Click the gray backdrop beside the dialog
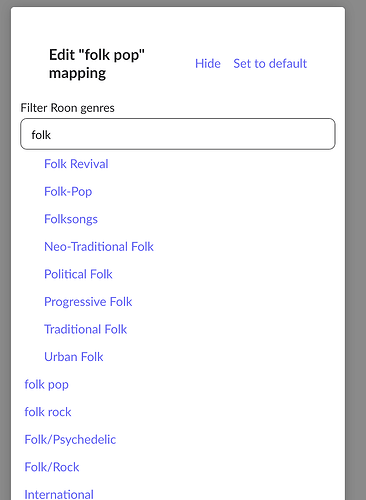Image resolution: width=366 pixels, height=500 pixels. [356, 250]
